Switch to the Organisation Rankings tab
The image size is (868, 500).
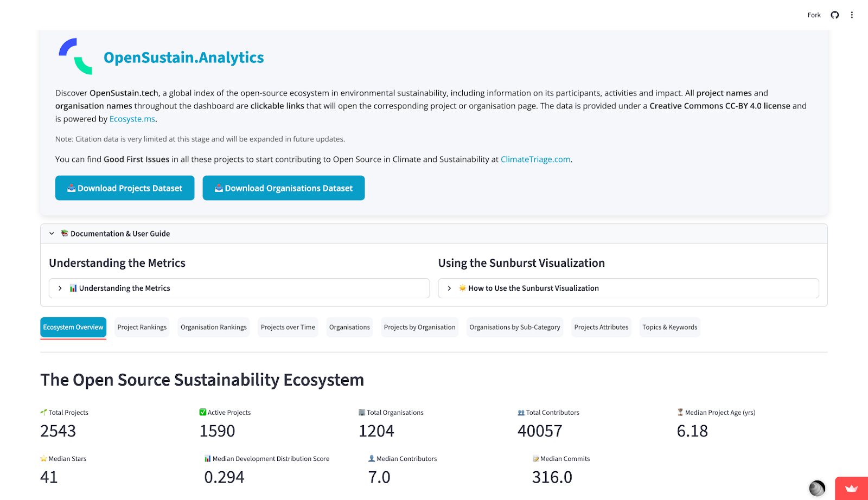pos(213,328)
